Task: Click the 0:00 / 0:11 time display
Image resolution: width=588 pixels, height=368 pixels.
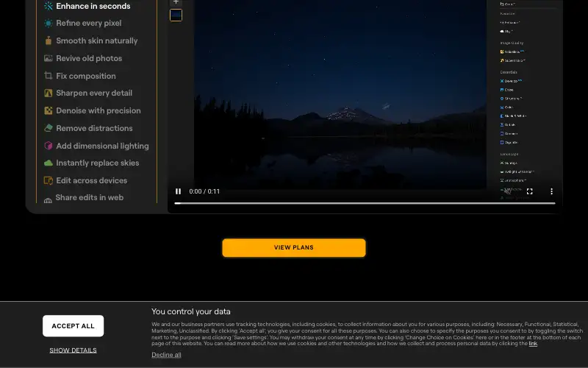Action: point(204,191)
